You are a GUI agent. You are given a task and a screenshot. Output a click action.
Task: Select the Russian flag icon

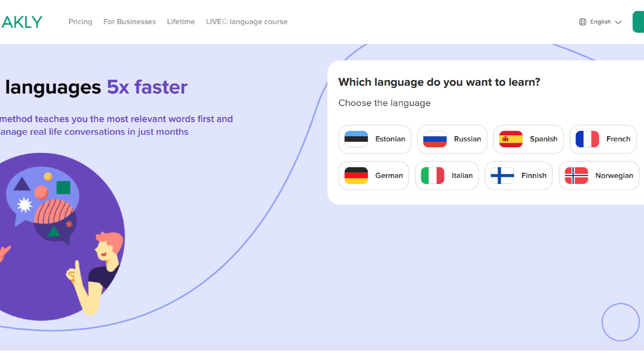435,139
